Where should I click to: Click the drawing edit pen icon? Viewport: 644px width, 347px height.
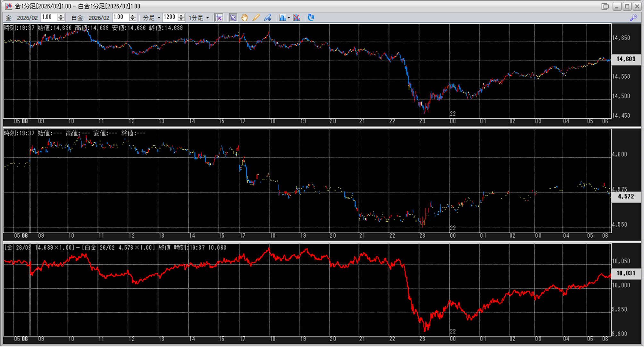point(267,17)
